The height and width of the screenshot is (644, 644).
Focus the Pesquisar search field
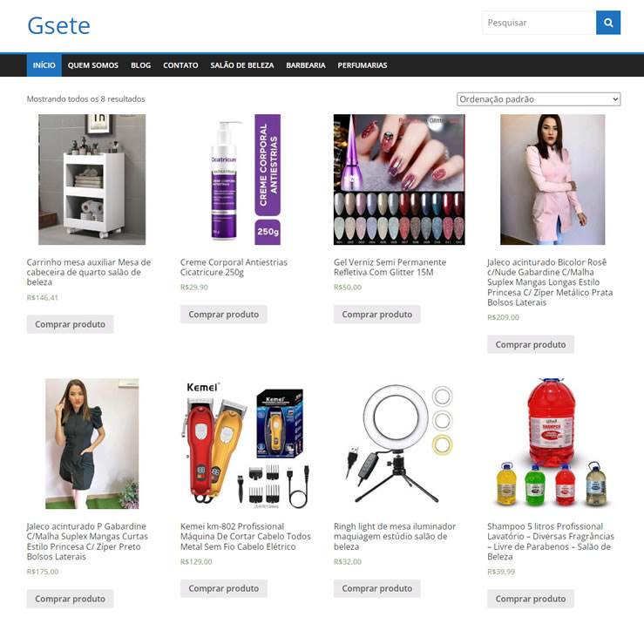click(x=539, y=23)
